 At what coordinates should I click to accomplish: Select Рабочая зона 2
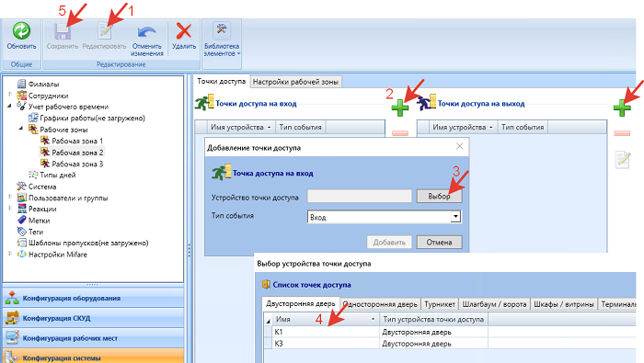tap(77, 153)
